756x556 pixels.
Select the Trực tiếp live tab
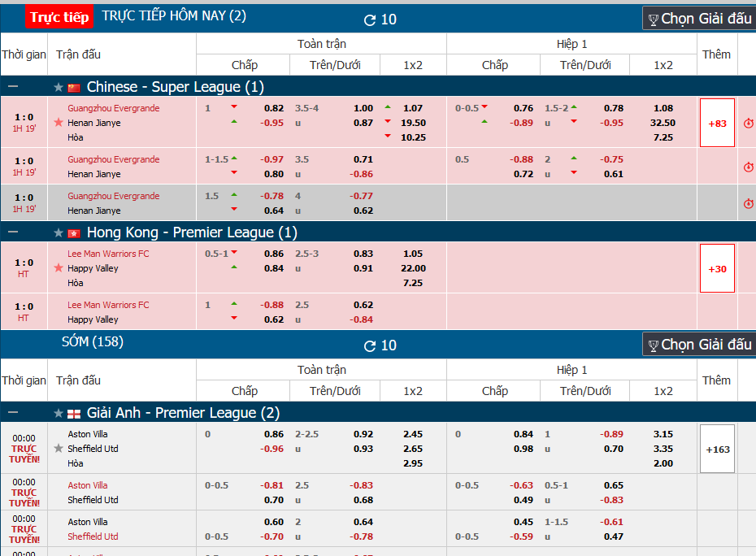coord(59,17)
